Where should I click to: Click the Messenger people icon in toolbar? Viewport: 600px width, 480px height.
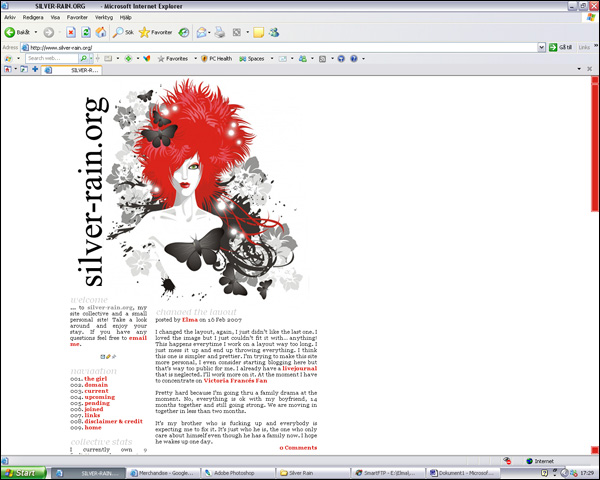[x=274, y=33]
